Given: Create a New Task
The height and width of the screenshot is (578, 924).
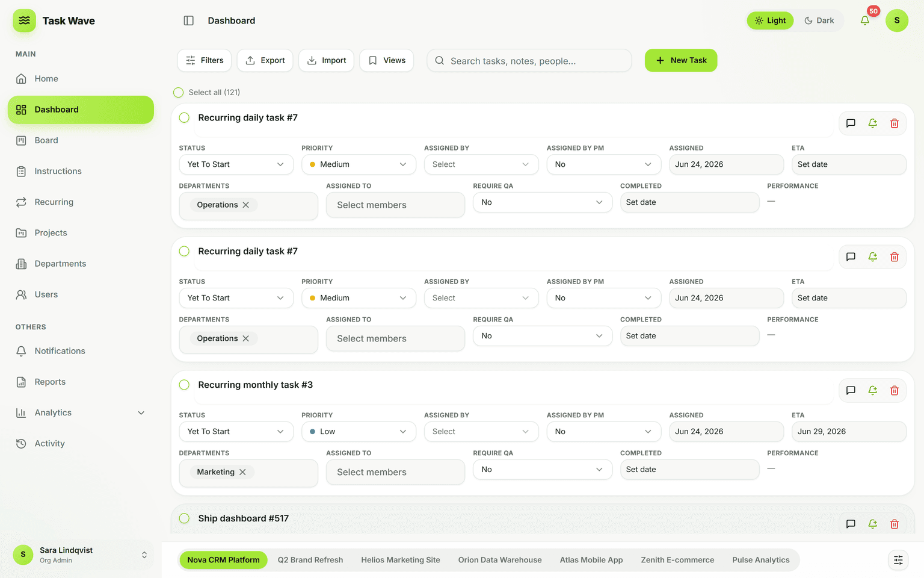Looking at the screenshot, I should tap(681, 60).
